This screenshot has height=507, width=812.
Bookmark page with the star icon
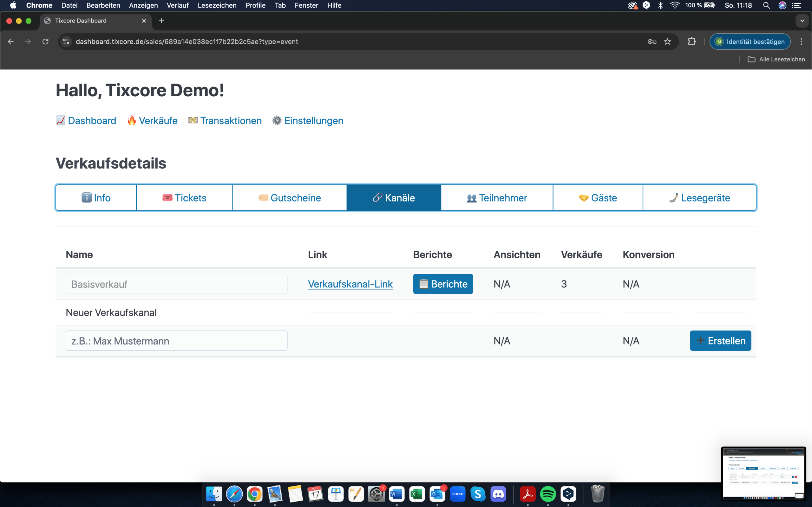coord(667,42)
